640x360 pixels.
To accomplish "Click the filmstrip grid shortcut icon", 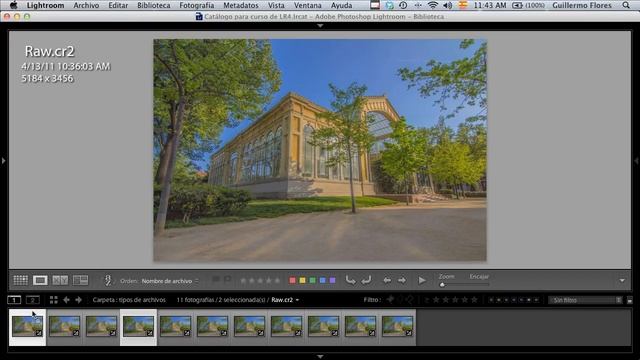I will [x=53, y=300].
